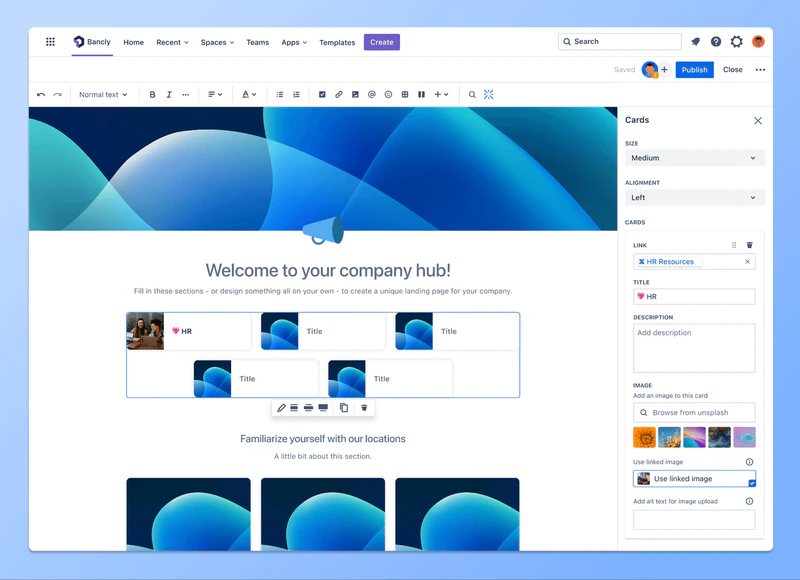Click the alt text input field
The height and width of the screenshot is (580, 800).
[x=694, y=520]
